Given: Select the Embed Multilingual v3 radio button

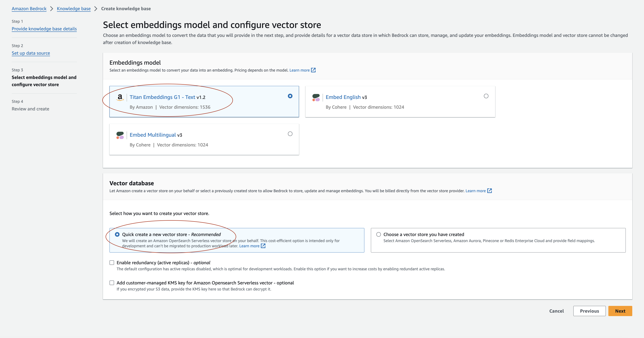Looking at the screenshot, I should tap(290, 134).
